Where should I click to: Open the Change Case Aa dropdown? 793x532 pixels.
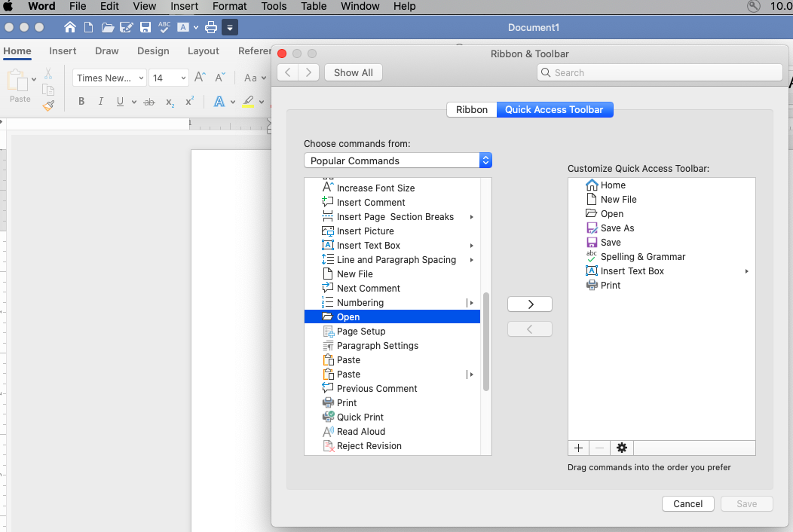[255, 78]
